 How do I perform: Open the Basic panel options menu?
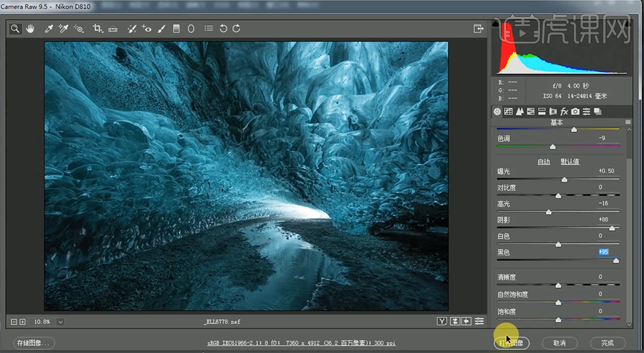(x=628, y=122)
